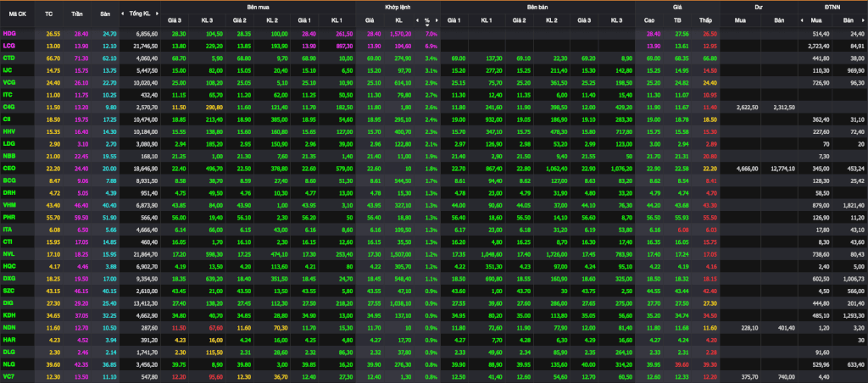This screenshot has width=868, height=383.
Task: Sort by Trần ceiling price header
Action: pos(77,14)
